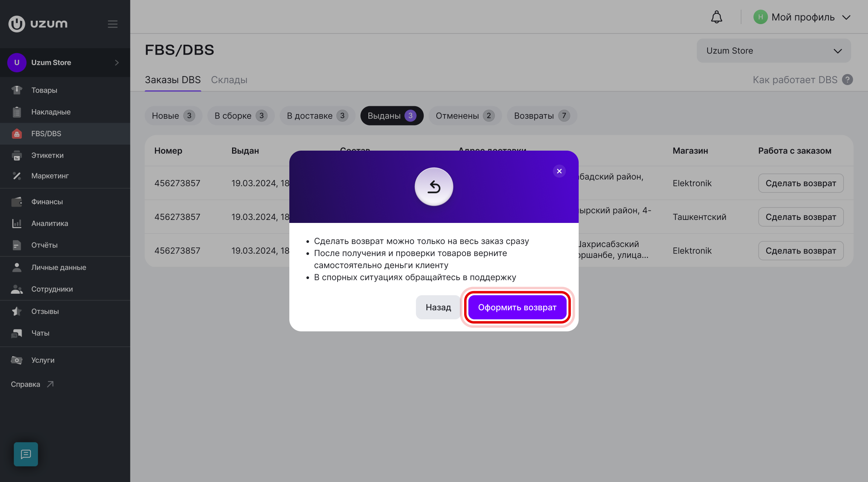Filter orders by В доставке status

tap(318, 116)
